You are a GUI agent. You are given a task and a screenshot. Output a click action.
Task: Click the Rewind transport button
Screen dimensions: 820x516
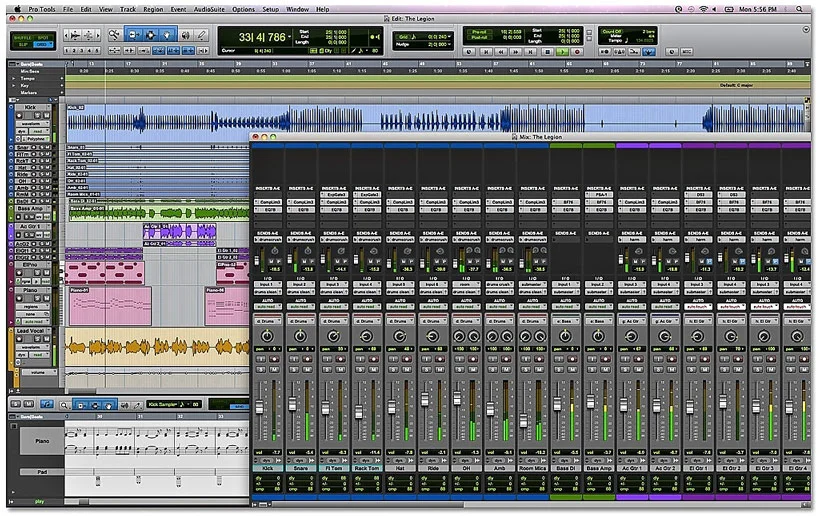point(501,52)
